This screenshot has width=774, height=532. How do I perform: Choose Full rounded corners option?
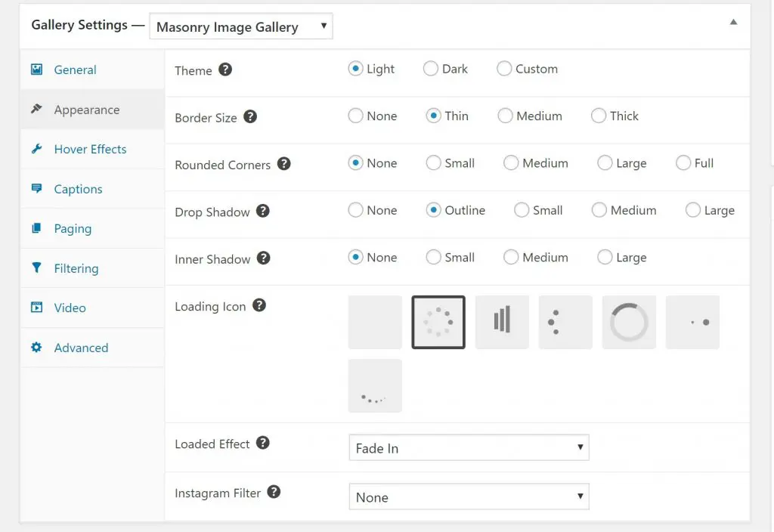(x=683, y=162)
